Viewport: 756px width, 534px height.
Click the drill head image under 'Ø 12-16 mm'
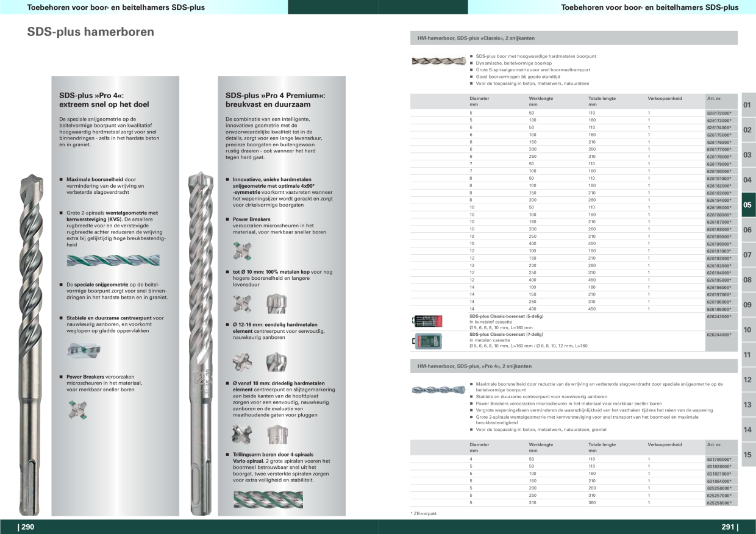[276, 361]
